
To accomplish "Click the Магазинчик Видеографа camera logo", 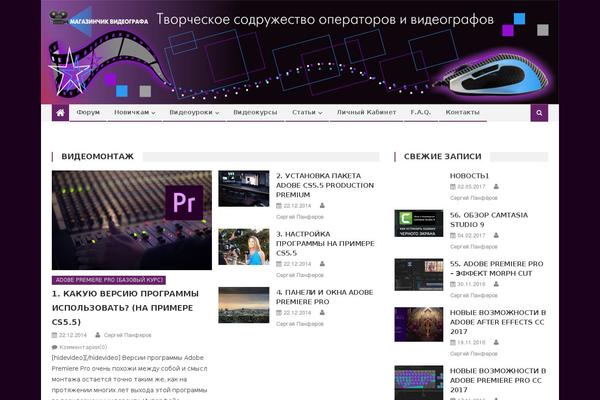I will click(x=99, y=20).
